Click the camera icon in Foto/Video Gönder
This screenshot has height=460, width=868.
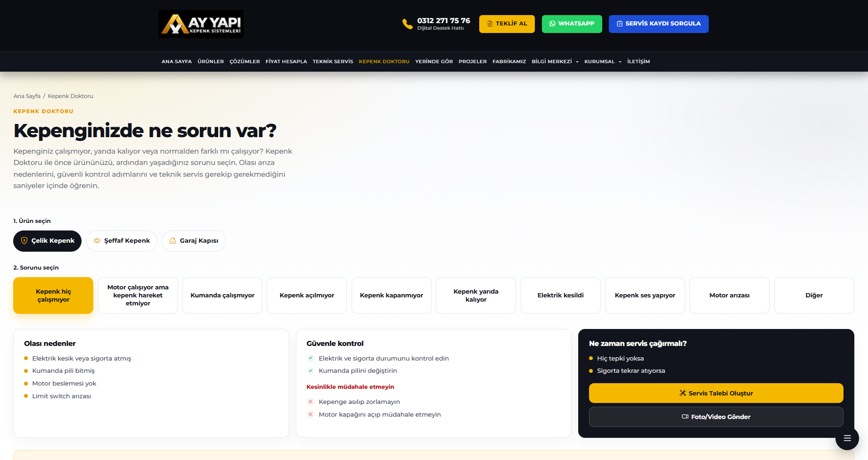(685, 417)
